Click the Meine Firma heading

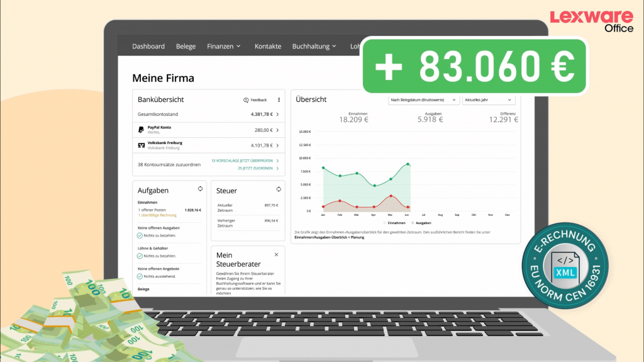pos(163,78)
